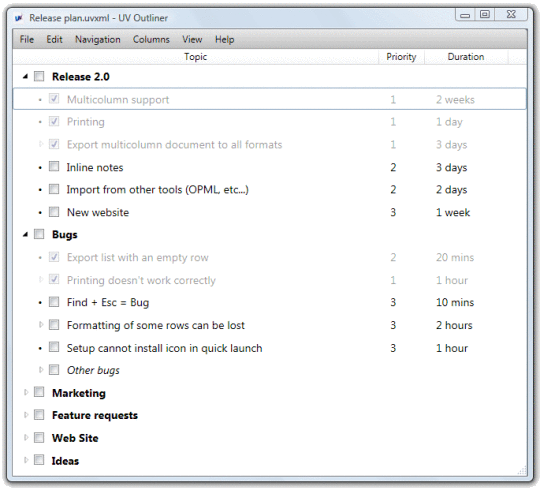The image size is (540, 490).
Task: Expand the Feature requests group
Action: tap(25, 415)
